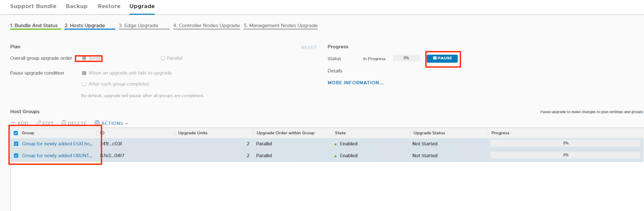
Task: Toggle the select-all Group header checkbox
Action: pos(16,133)
